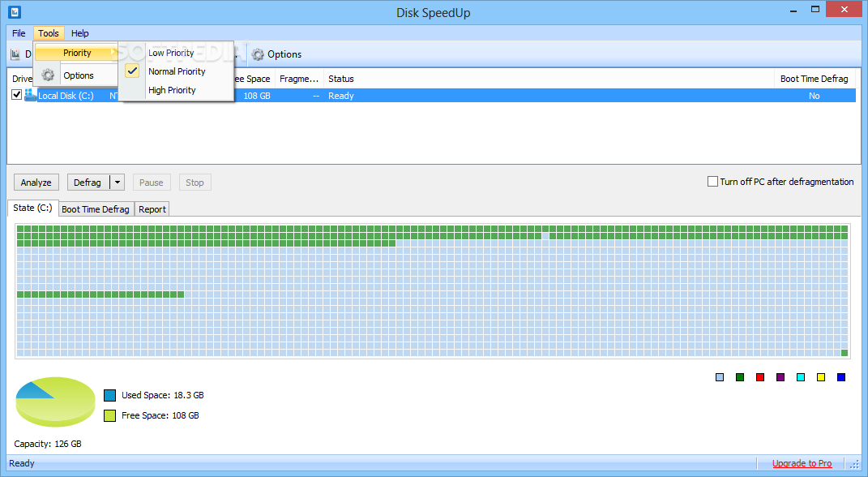This screenshot has height=477, width=868.
Task: Close the open Tools menu
Action: pos(49,33)
